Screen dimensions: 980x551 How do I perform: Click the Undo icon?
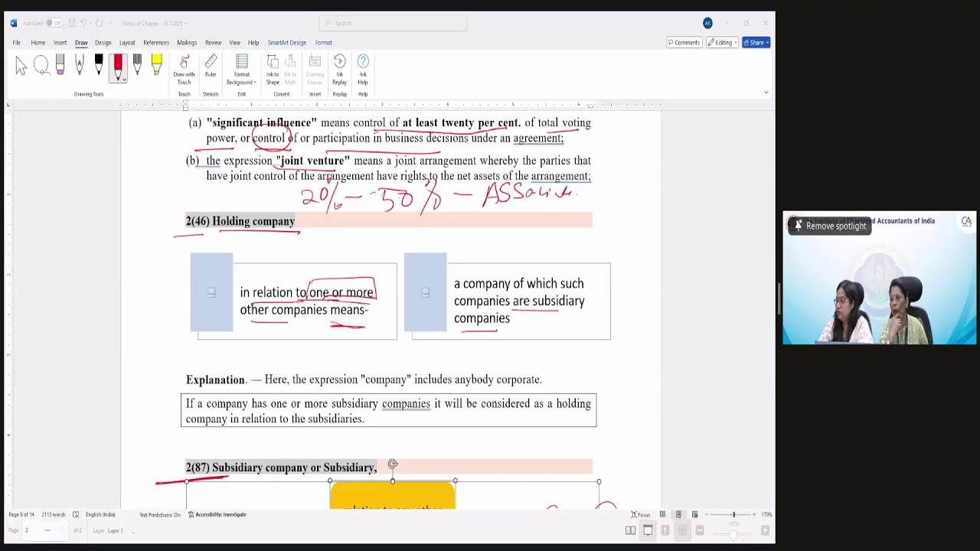pos(84,23)
